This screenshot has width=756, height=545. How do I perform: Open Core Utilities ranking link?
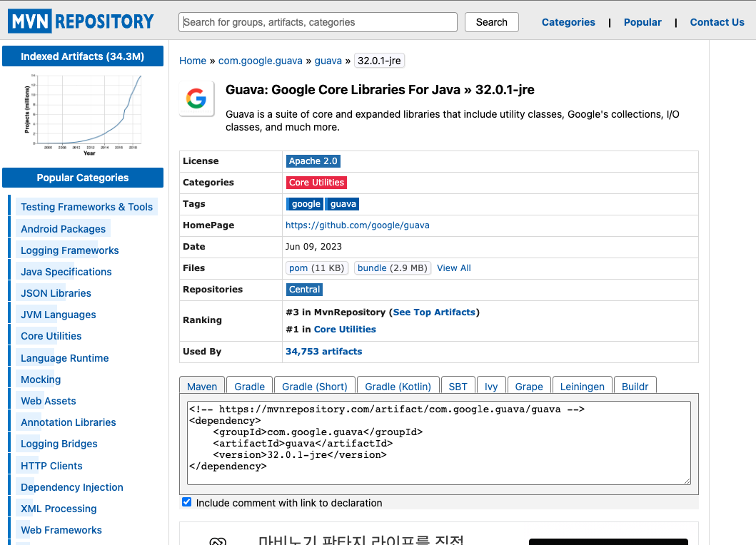point(345,329)
